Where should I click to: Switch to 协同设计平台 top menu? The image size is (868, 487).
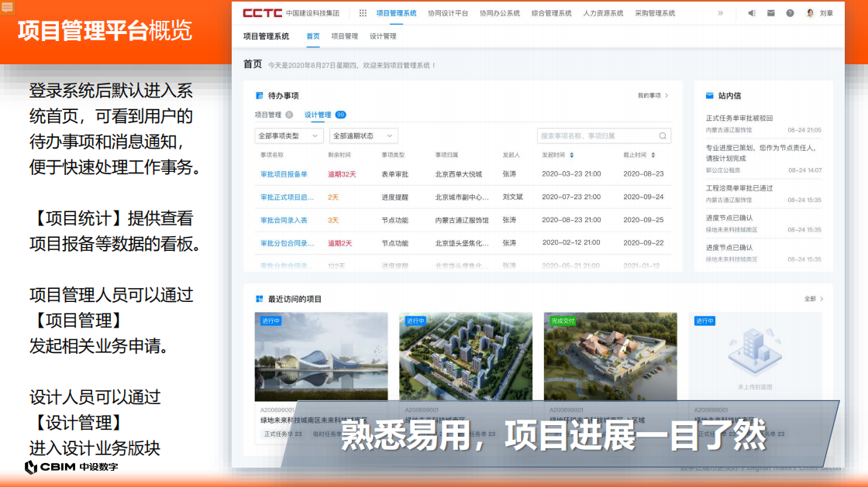[448, 13]
